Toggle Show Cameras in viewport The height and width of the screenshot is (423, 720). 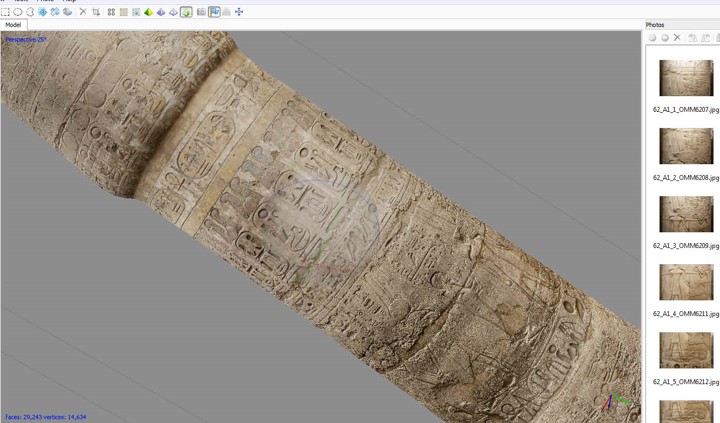coord(201,12)
